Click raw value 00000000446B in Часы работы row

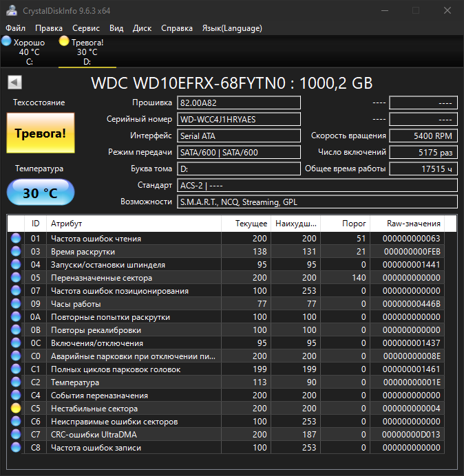pos(411,303)
